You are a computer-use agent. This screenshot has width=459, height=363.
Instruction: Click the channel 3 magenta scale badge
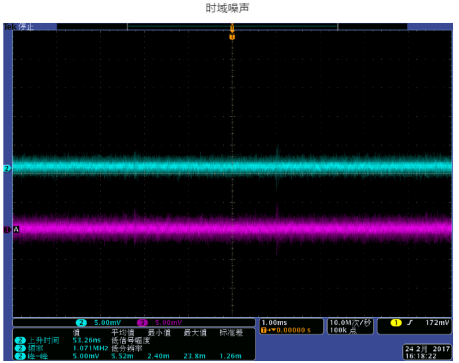tap(142, 322)
